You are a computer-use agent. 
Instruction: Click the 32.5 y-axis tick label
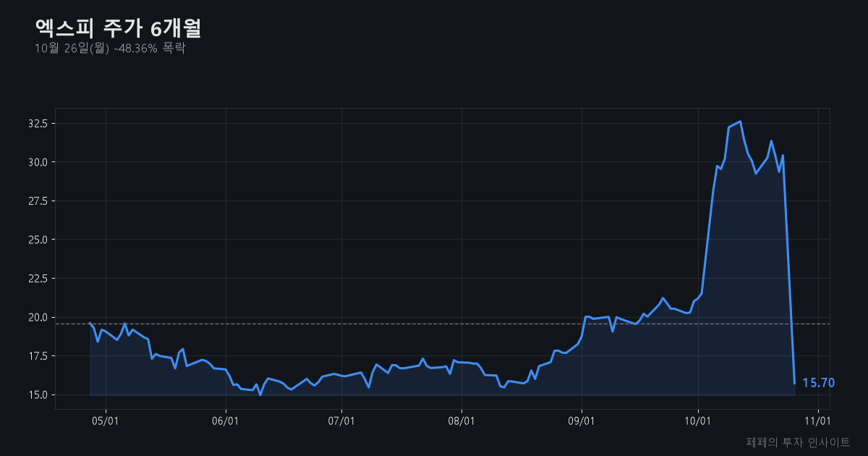[x=38, y=124]
